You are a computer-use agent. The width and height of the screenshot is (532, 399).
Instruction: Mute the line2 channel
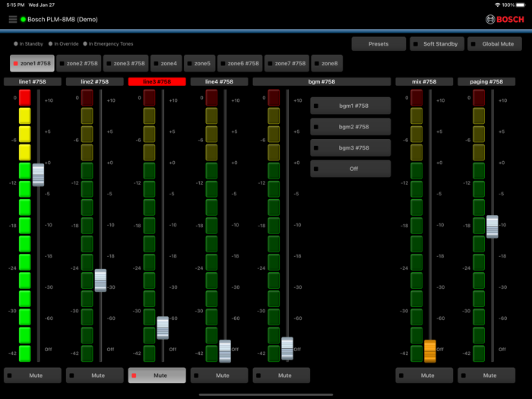pos(95,375)
